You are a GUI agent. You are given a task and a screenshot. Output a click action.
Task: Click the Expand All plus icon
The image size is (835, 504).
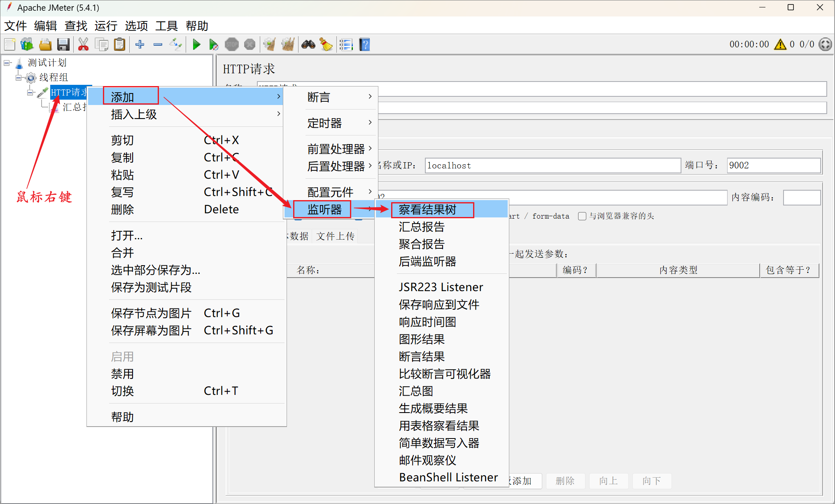pos(140,44)
